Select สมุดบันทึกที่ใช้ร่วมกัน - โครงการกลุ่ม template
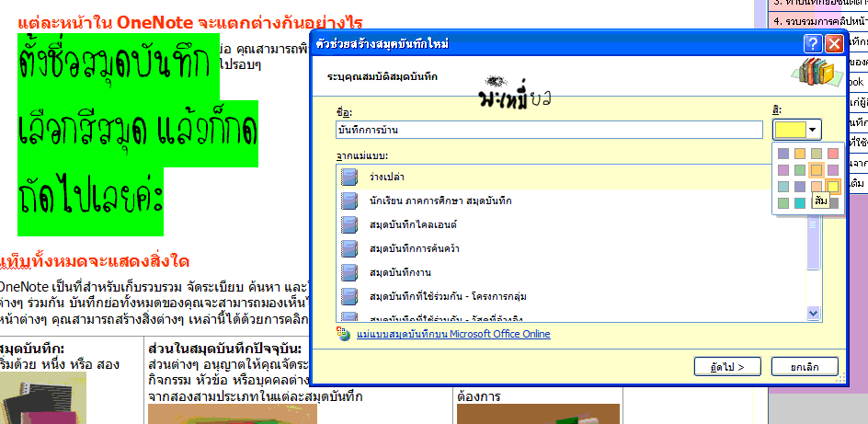Screen dimensions: 868x424 (x=571, y=296)
